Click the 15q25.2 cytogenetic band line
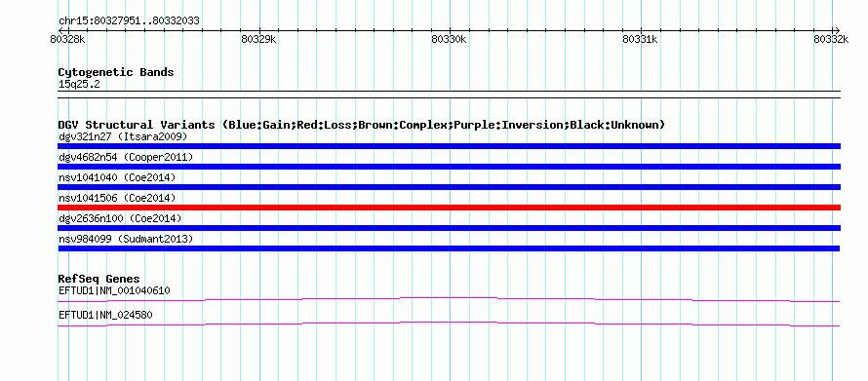Viewport: 868px width, 381px height. [449, 95]
